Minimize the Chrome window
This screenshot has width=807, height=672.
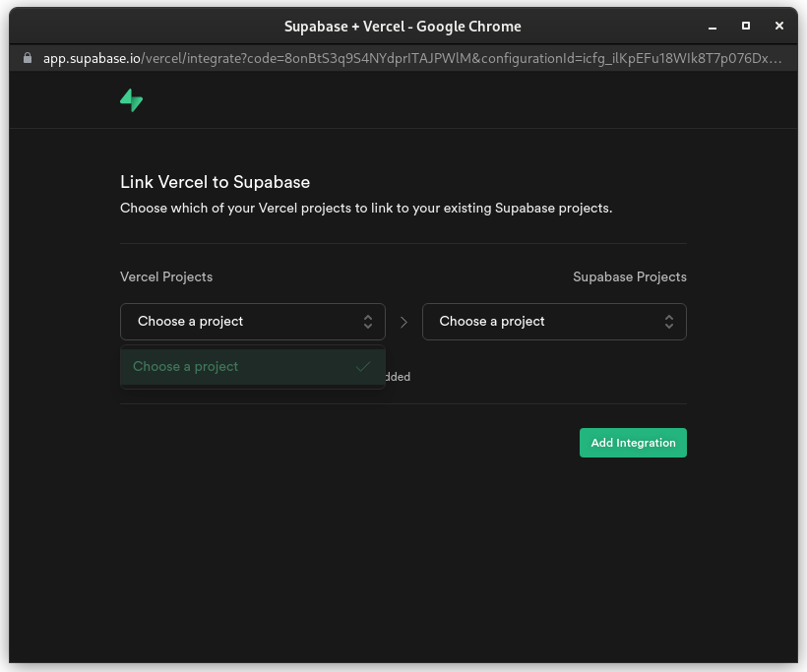(713, 27)
